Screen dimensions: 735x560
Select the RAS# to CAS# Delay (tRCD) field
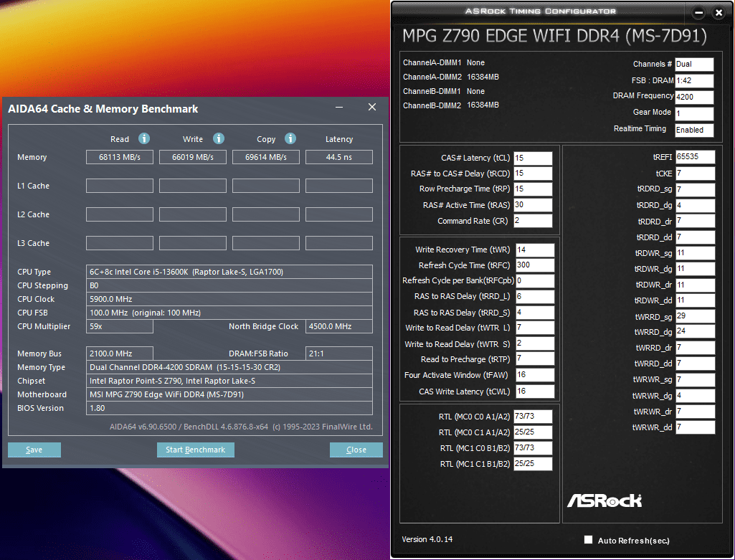click(533, 174)
